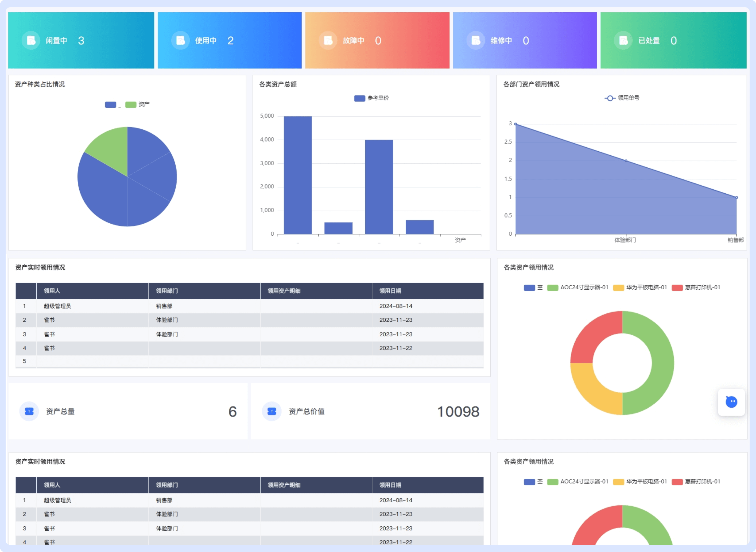This screenshot has height=552, width=756.
Task: Click the 体验部门 x-axis label
Action: click(x=625, y=240)
